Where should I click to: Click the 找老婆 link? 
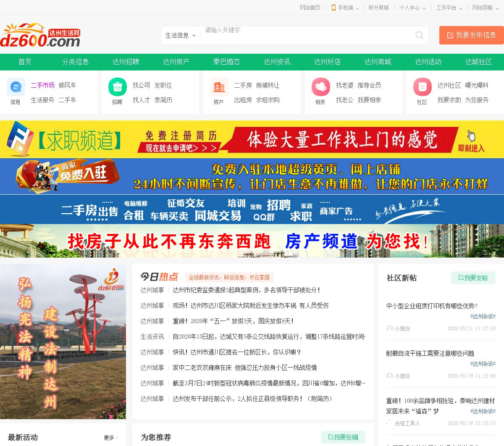344,85
